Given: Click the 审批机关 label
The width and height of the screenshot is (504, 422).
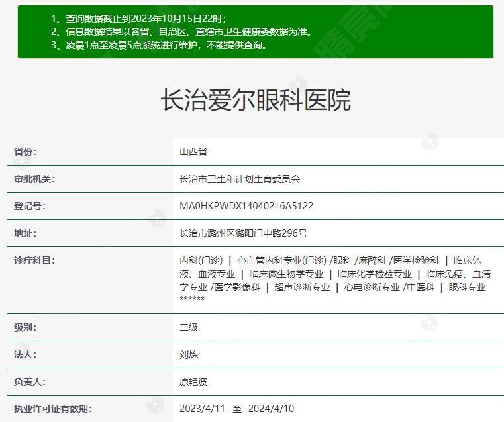Looking at the screenshot, I should tap(34, 179).
